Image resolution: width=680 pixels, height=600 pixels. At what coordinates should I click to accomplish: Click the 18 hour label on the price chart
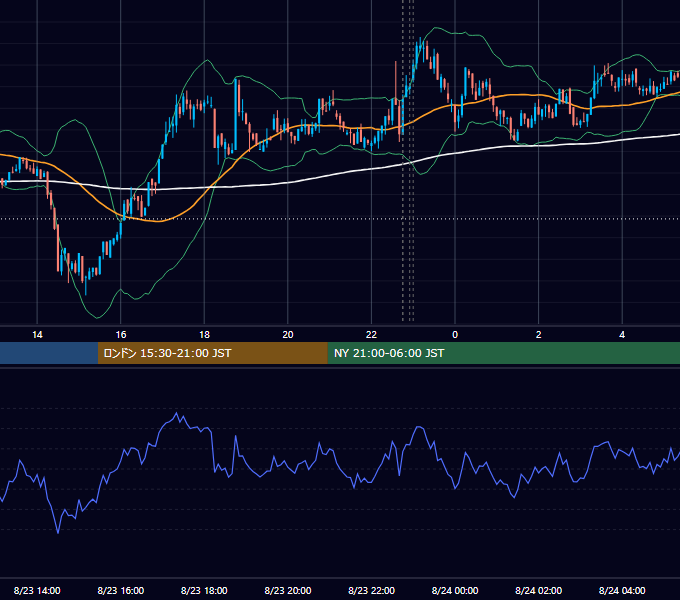pos(204,335)
